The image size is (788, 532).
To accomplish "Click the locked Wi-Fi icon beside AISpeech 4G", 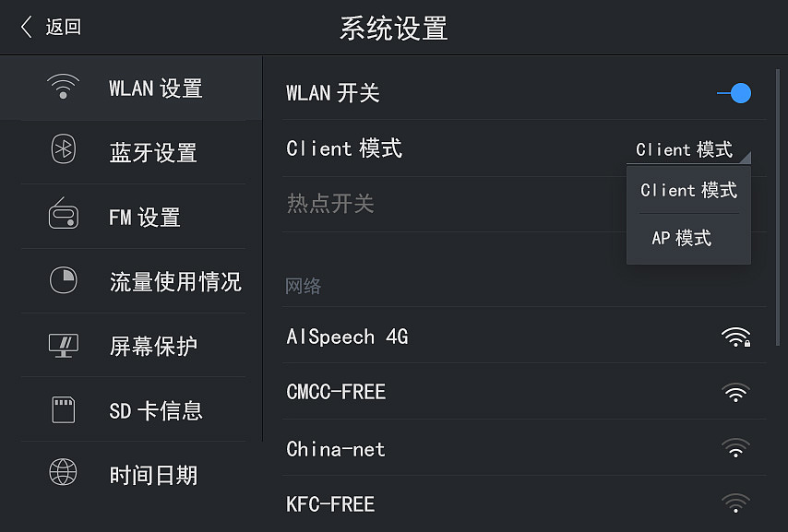I will pos(735,337).
